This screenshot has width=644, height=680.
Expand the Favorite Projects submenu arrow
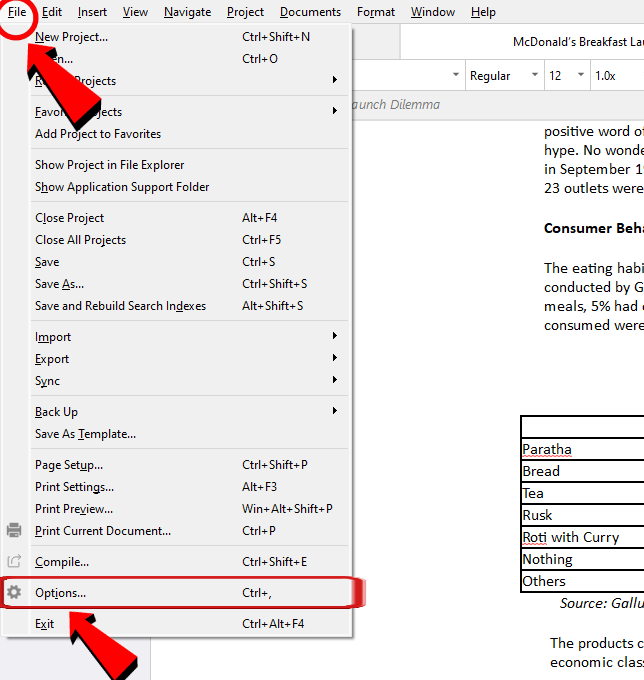click(334, 111)
